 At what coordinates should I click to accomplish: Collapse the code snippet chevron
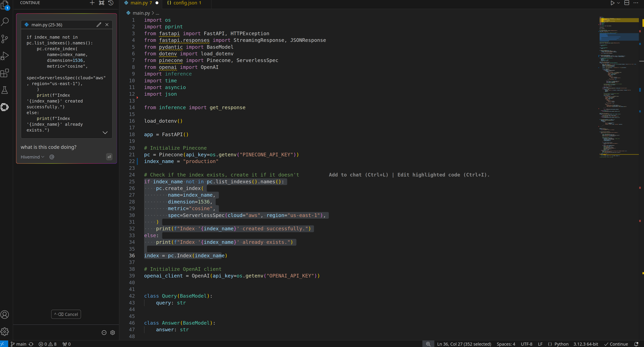coord(105,133)
